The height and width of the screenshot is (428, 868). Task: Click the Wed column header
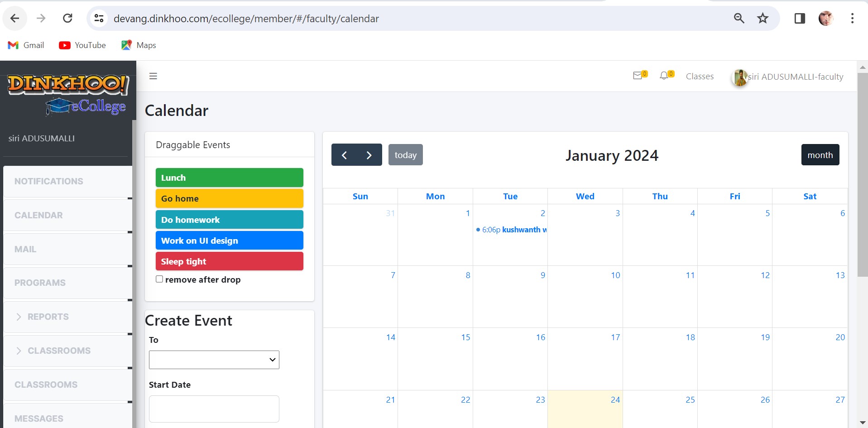tap(585, 197)
